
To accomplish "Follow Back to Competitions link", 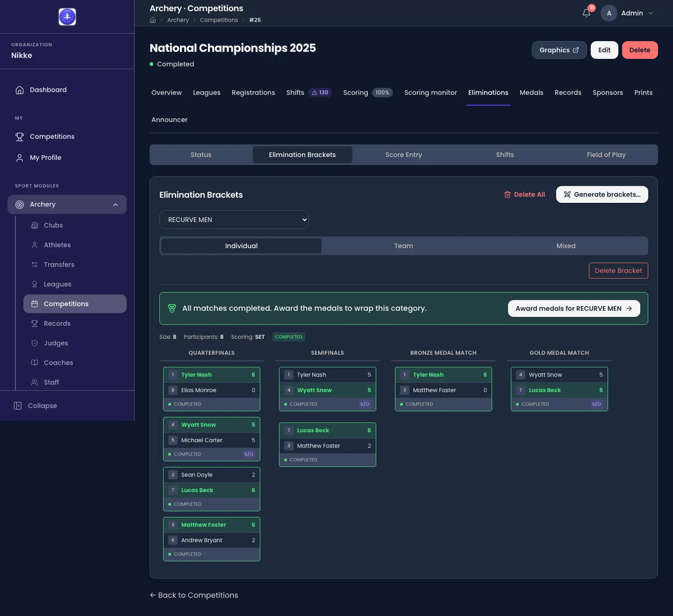I will click(194, 595).
